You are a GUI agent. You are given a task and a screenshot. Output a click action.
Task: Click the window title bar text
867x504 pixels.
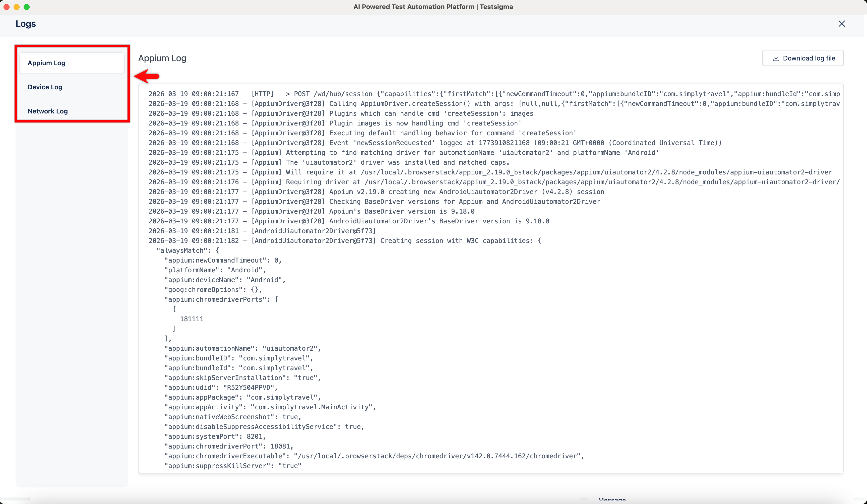coord(433,7)
